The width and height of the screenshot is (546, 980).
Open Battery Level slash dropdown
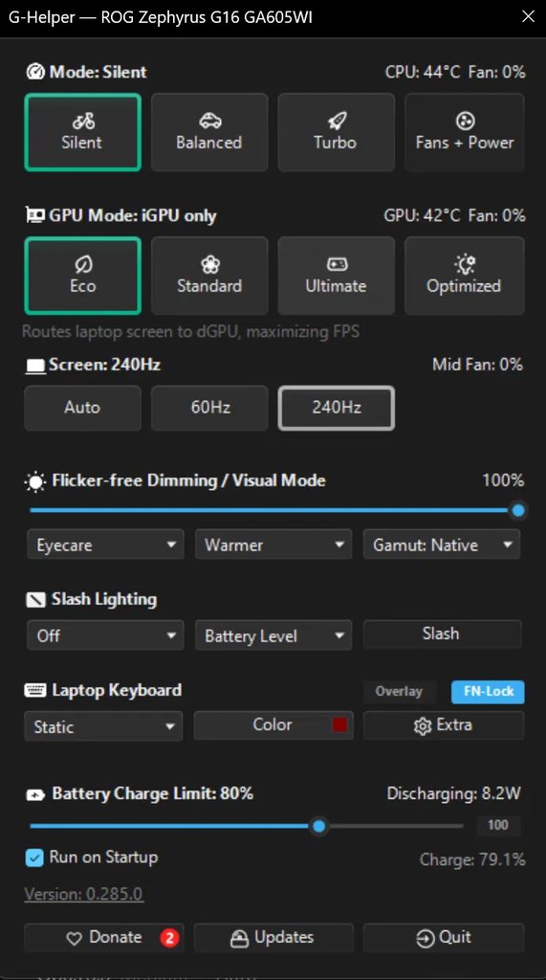(273, 635)
